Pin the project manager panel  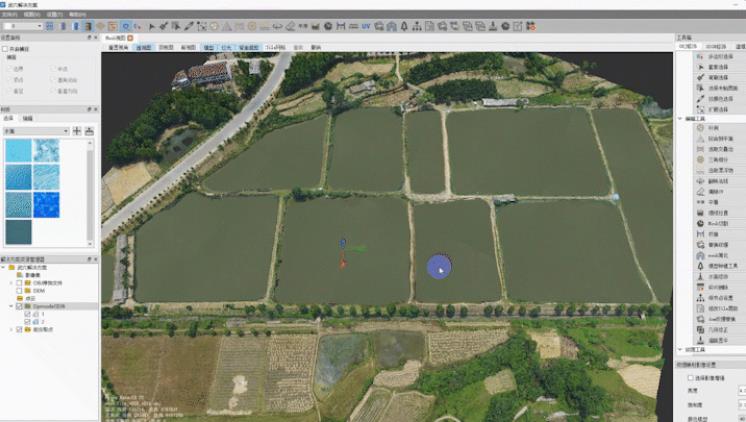[x=89, y=259]
